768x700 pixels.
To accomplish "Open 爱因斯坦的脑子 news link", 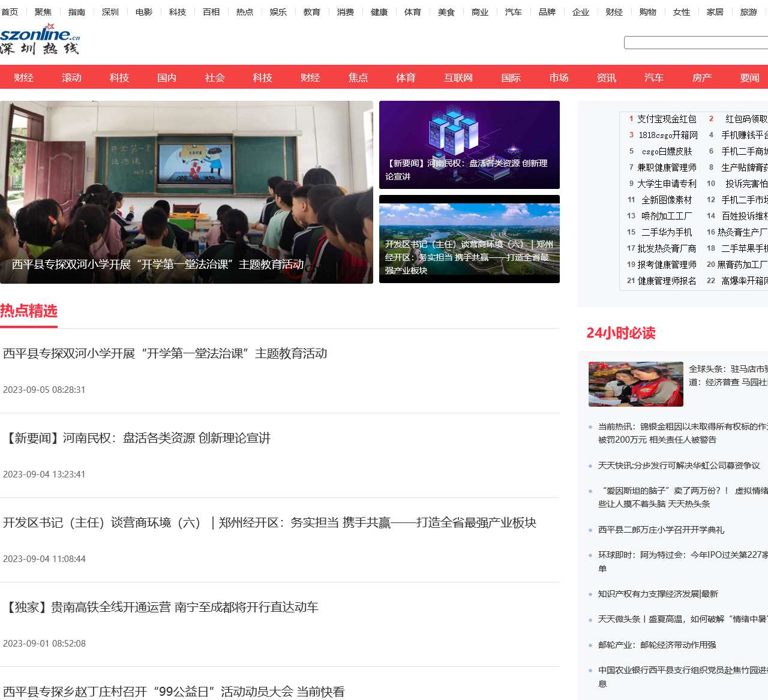I will [683, 497].
